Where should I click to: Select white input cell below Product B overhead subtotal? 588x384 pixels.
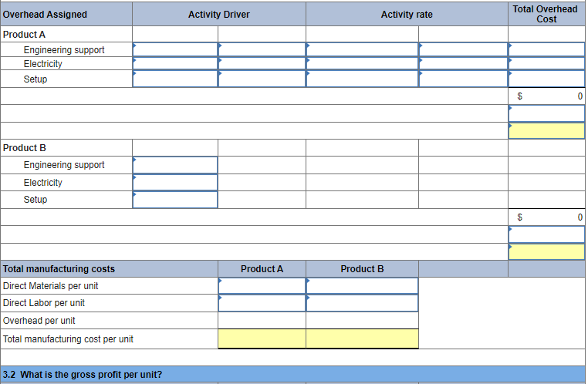[547, 234]
